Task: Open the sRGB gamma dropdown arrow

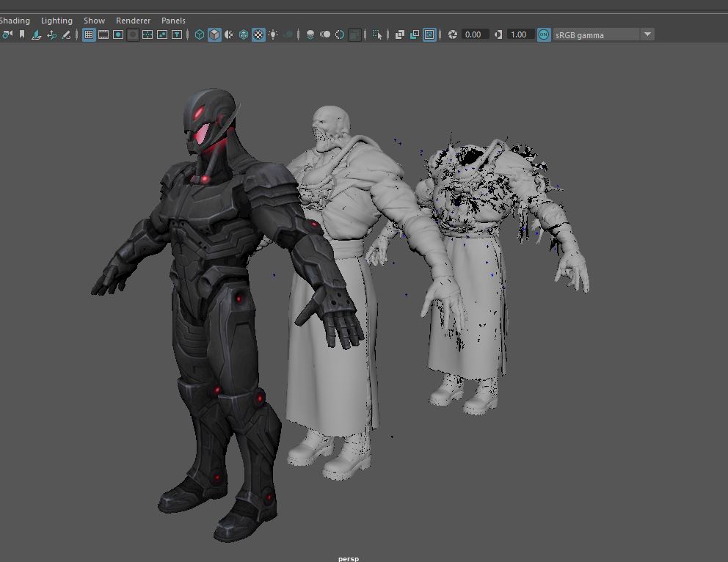Action: [x=647, y=34]
